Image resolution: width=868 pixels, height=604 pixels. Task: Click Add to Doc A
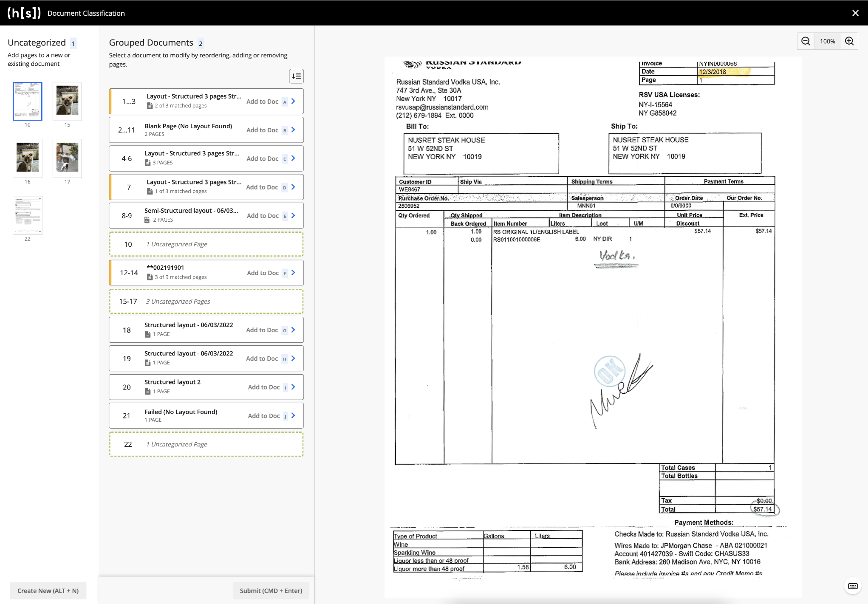[267, 102]
